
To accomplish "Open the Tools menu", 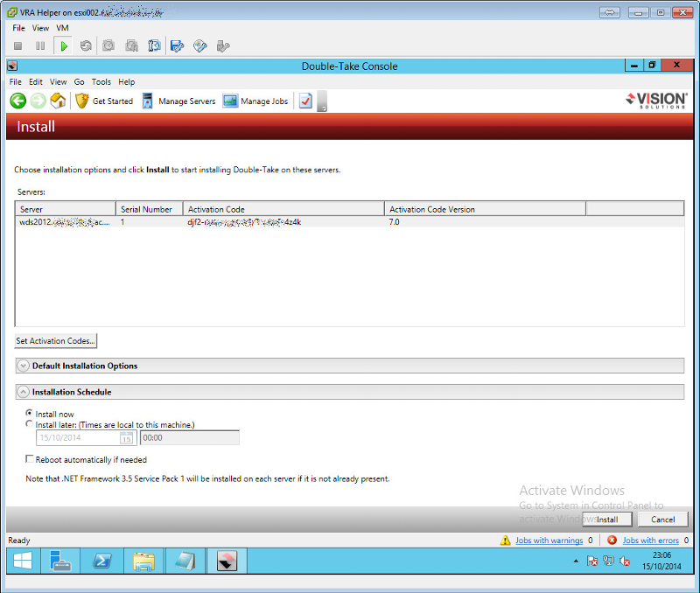I will click(101, 82).
